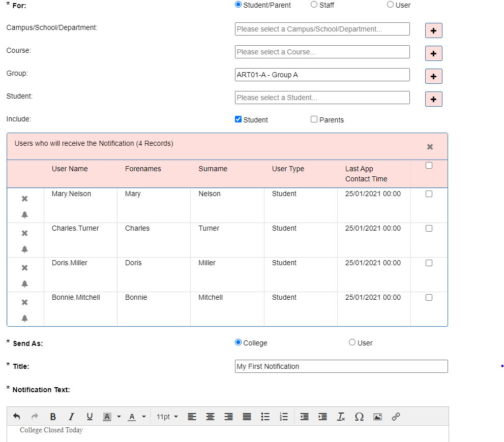Open text color dropdown arrow
The height and width of the screenshot is (442, 504).
144,417
